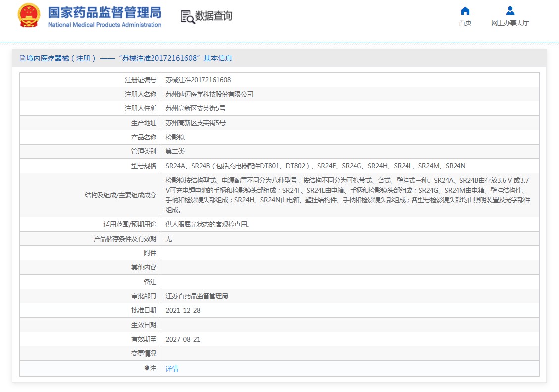Click the 数据查询 heading text
The image size is (559, 392).
pyautogui.click(x=213, y=16)
